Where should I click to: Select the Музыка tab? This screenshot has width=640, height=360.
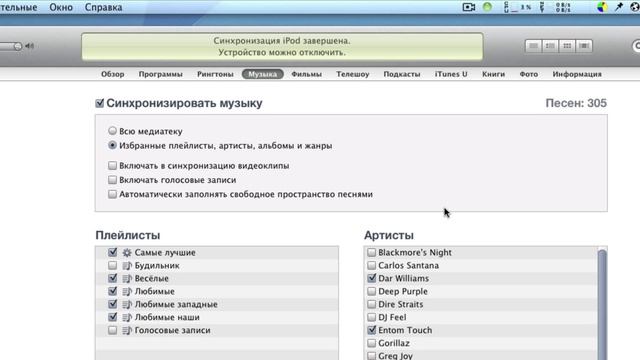262,74
